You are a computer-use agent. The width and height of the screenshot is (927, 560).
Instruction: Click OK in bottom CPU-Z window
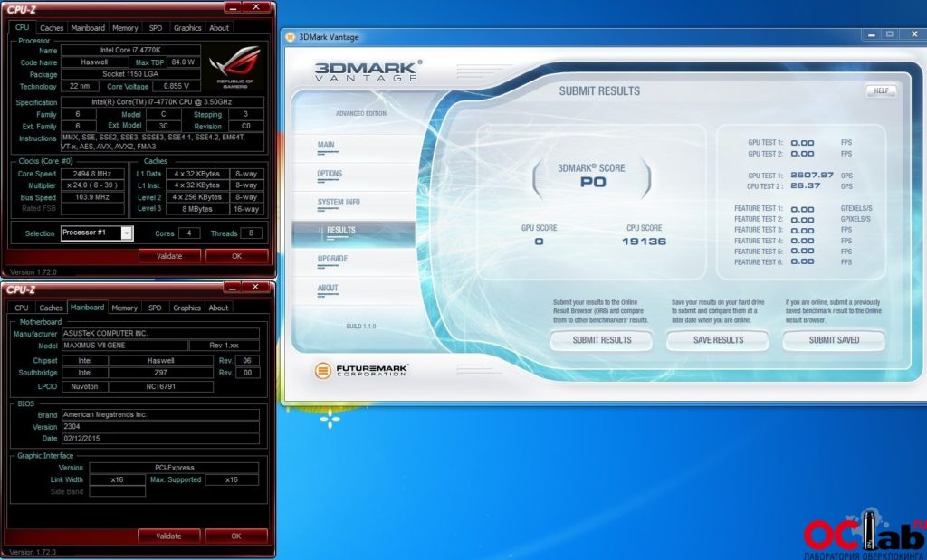point(236,536)
